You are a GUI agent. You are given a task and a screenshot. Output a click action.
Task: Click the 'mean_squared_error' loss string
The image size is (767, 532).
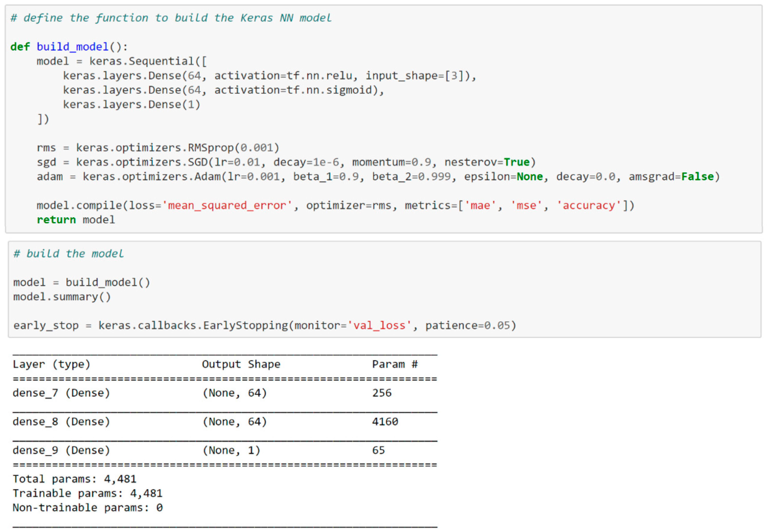(x=227, y=205)
